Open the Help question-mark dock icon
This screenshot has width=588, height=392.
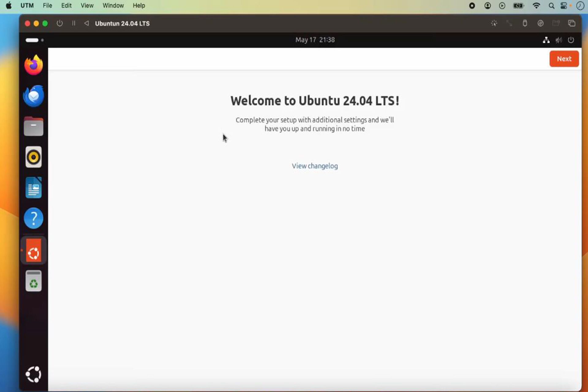tap(34, 218)
